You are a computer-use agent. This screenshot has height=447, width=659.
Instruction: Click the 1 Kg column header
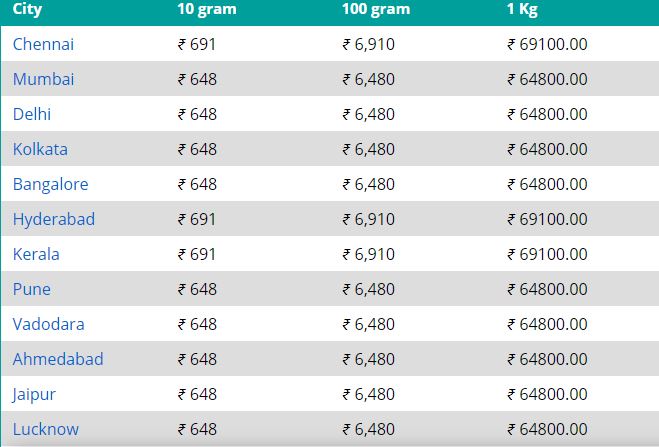click(x=522, y=9)
